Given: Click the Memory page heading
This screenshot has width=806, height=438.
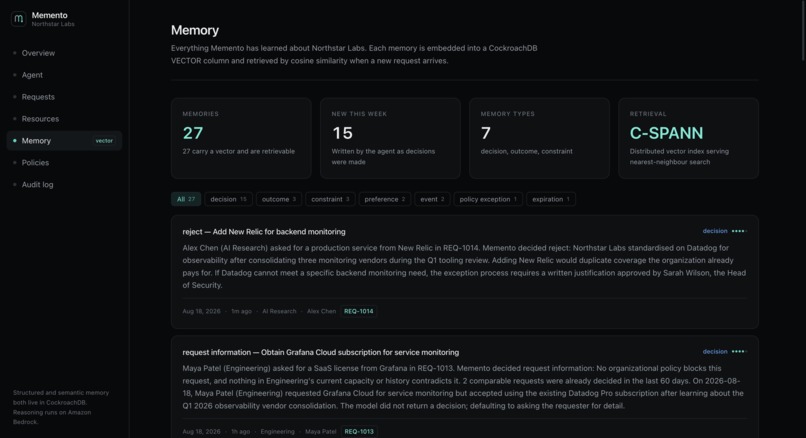Looking at the screenshot, I should [195, 30].
